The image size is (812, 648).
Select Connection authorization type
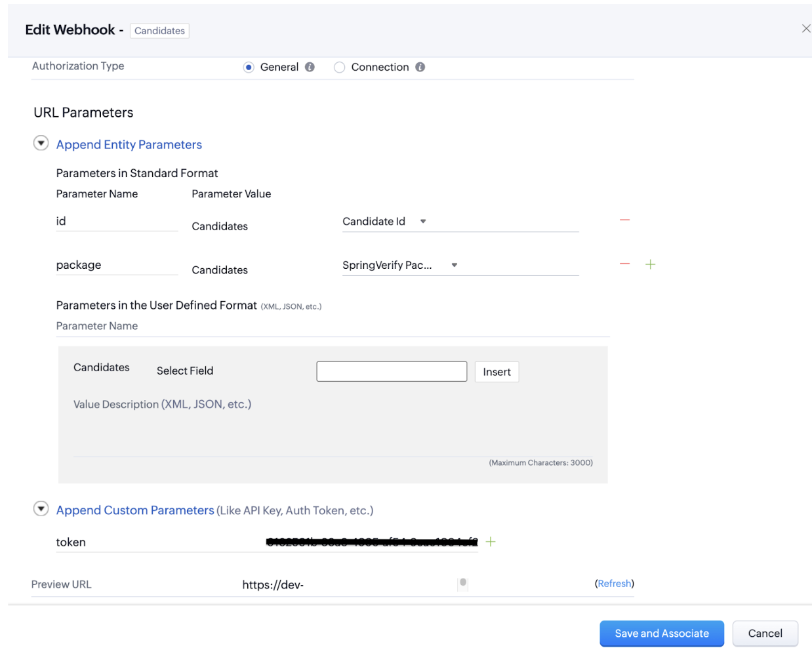339,68
